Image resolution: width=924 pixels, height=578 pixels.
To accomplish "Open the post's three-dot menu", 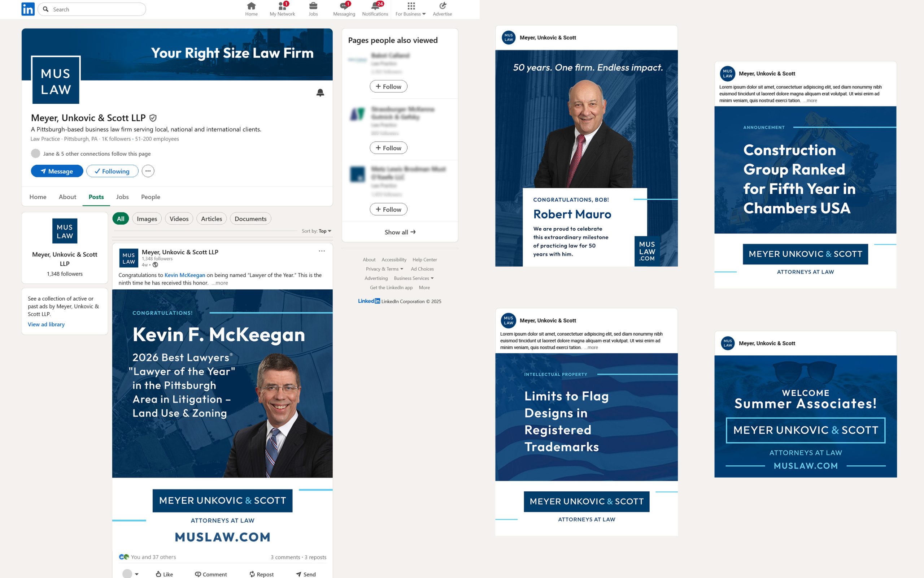I will click(322, 251).
